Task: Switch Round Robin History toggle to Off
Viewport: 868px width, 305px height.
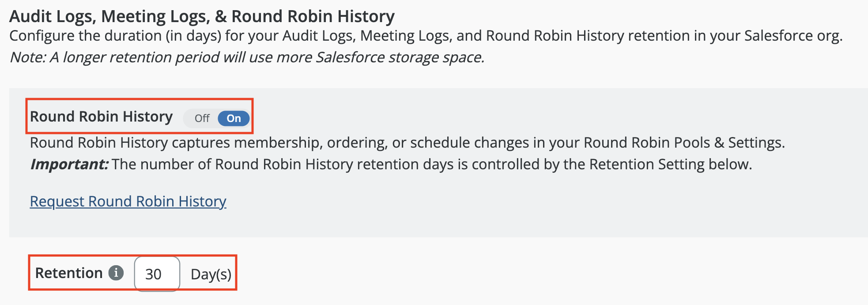Action: point(202,118)
